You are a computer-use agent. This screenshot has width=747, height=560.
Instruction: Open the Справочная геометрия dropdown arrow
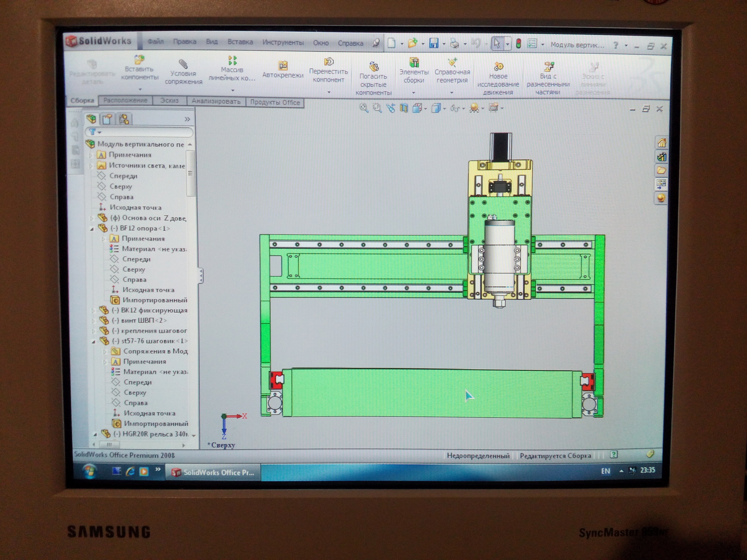tap(452, 93)
